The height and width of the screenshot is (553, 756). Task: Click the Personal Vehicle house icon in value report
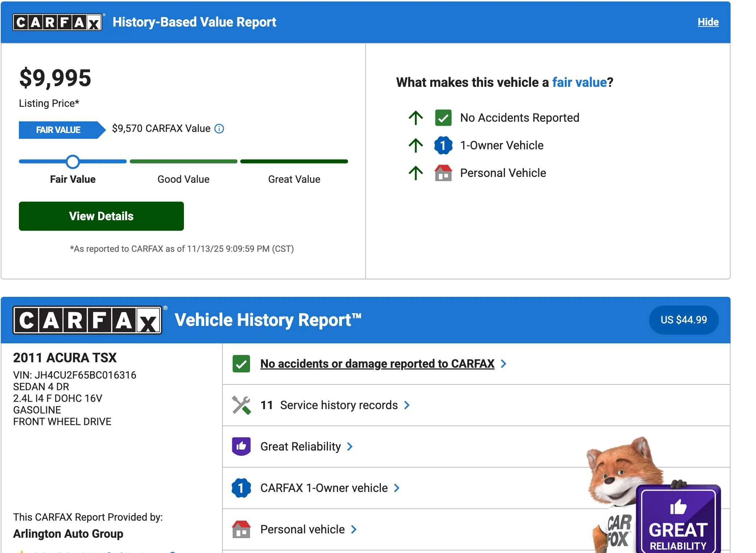click(x=443, y=173)
